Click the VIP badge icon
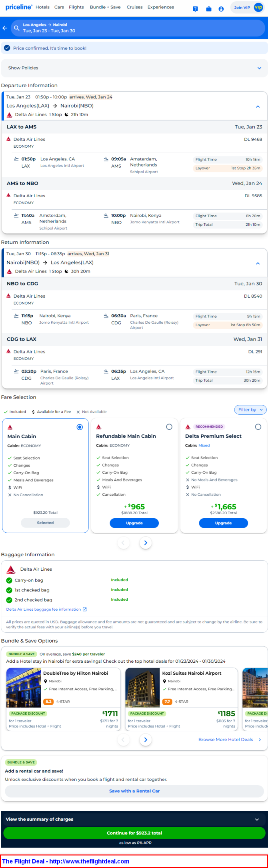 coord(258,7)
